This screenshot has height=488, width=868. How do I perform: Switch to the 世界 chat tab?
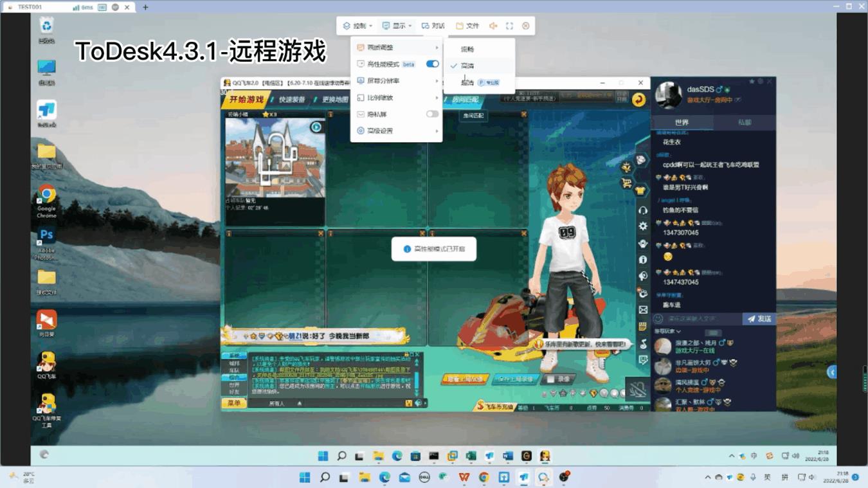click(x=682, y=122)
